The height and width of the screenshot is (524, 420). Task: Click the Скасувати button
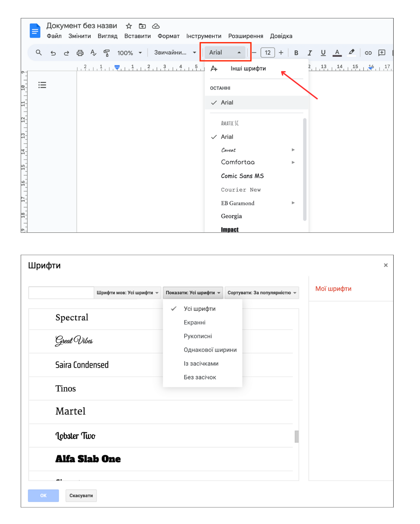coord(81,496)
